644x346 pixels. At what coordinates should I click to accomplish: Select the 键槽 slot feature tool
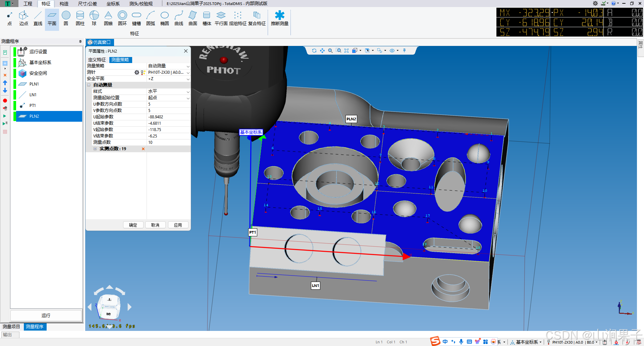point(137,19)
